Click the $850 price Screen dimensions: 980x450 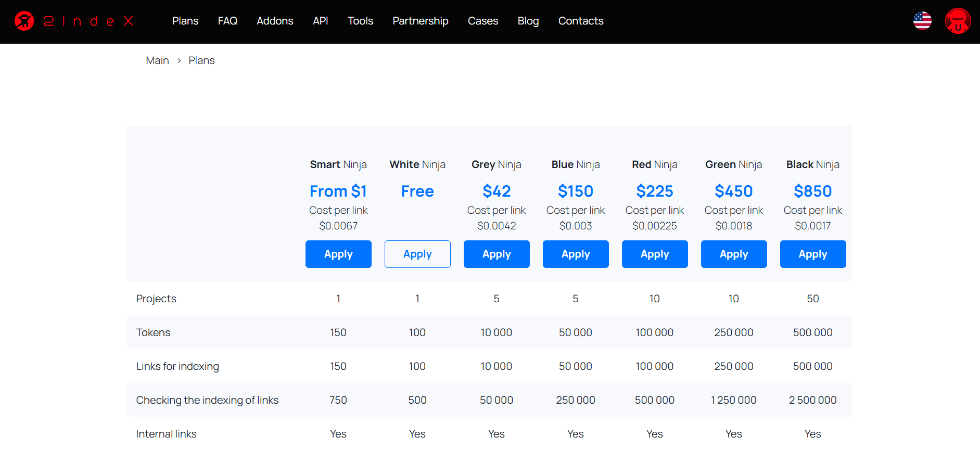pyautogui.click(x=813, y=191)
